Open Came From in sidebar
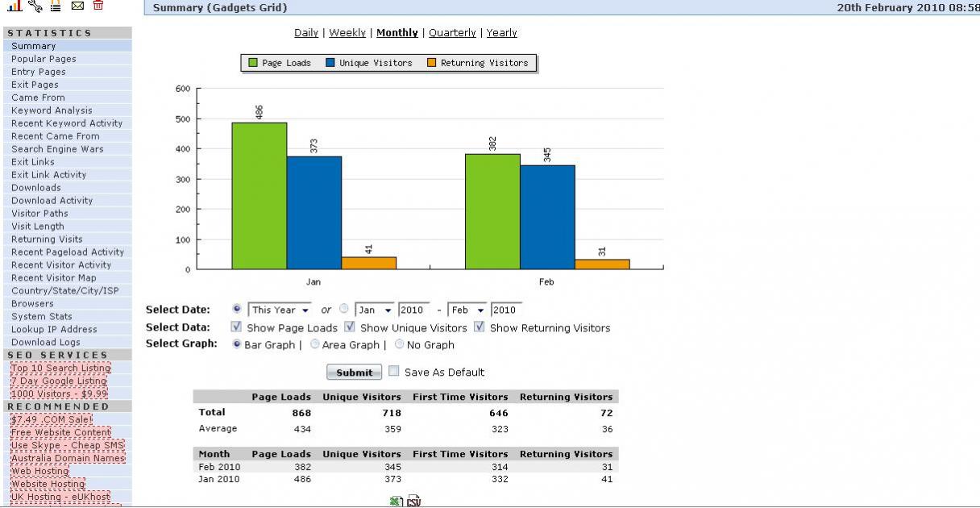The image size is (980, 508). point(68,98)
